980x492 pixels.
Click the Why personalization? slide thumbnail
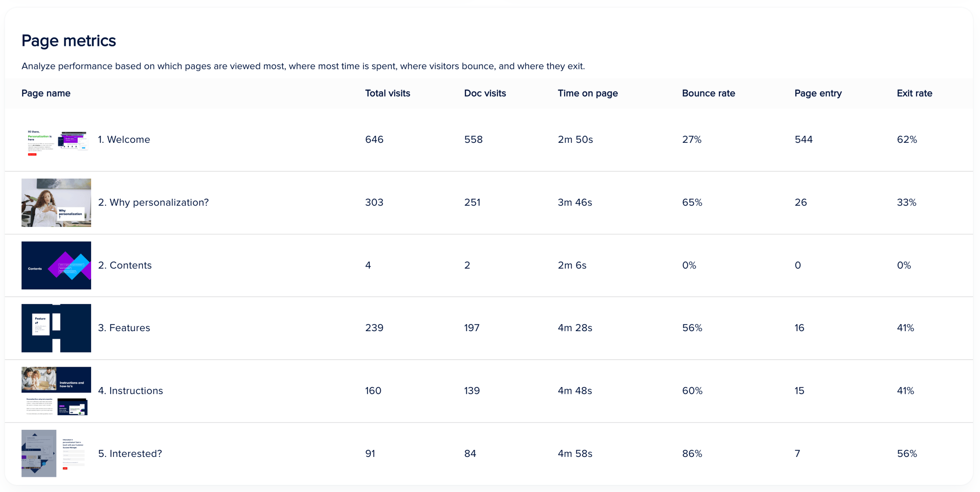point(56,203)
